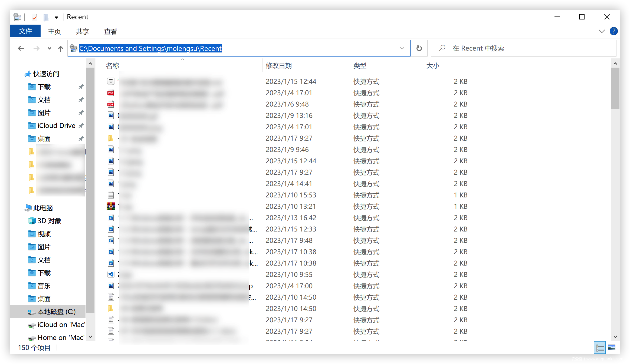The width and height of the screenshot is (630, 364).
Task: Sort by the 修改日期 column header
Action: point(279,66)
